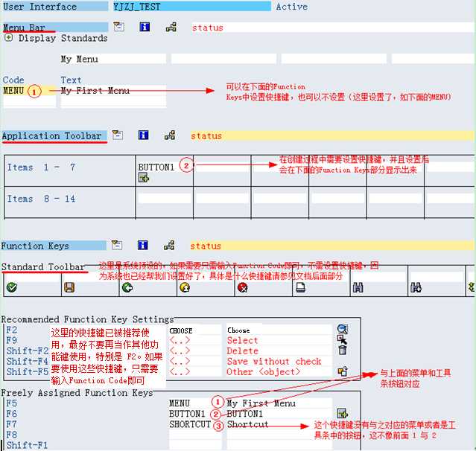476x451 pixels.
Task: Click the Delete trash can icon
Action: tap(342, 350)
